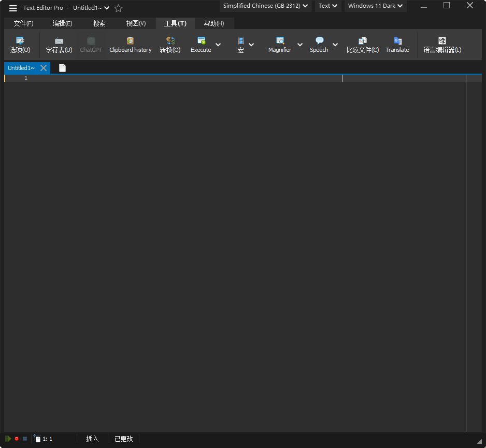This screenshot has height=448, width=486.
Task: Click the favorite star icon
Action: click(x=118, y=8)
